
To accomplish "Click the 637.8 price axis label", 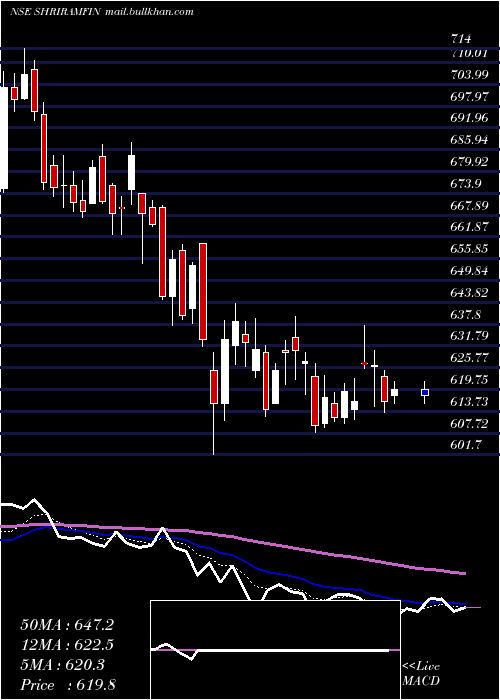I will (466, 314).
